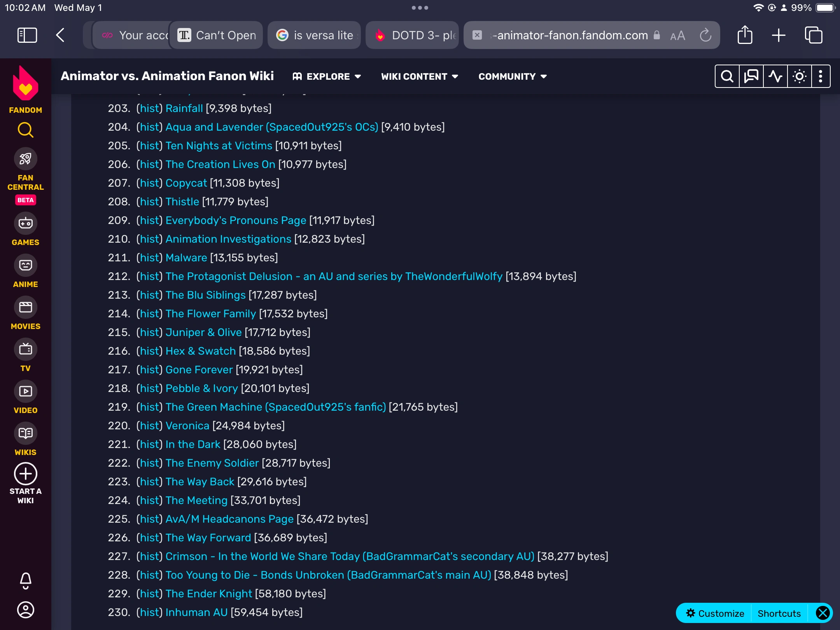
Task: Switch to the 'is versa lite' Google tab
Action: [314, 35]
